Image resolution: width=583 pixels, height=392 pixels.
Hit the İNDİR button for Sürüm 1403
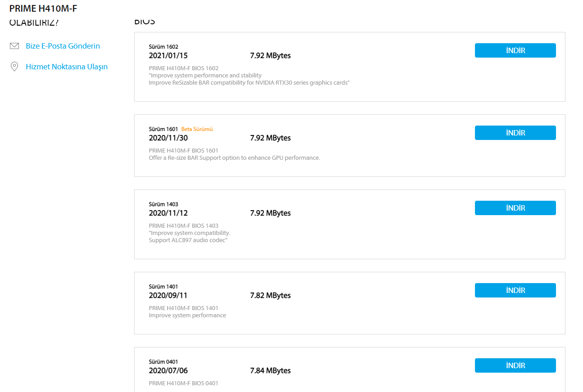tap(515, 208)
